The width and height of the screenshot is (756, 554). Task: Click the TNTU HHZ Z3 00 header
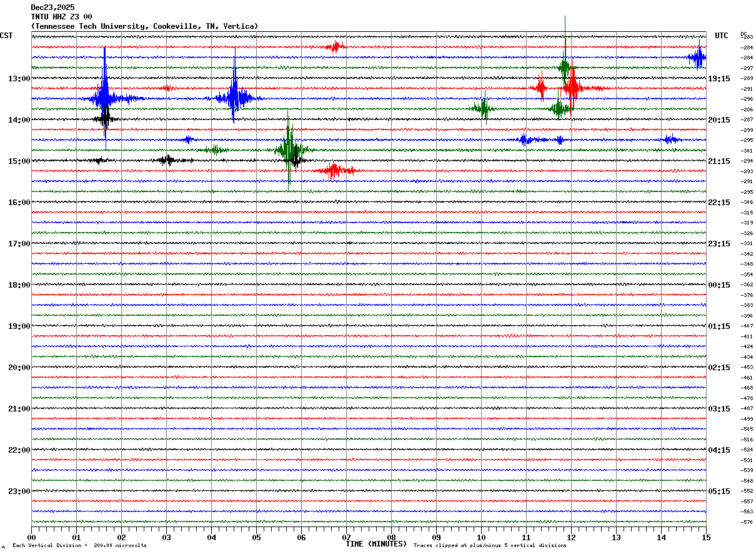coord(61,17)
